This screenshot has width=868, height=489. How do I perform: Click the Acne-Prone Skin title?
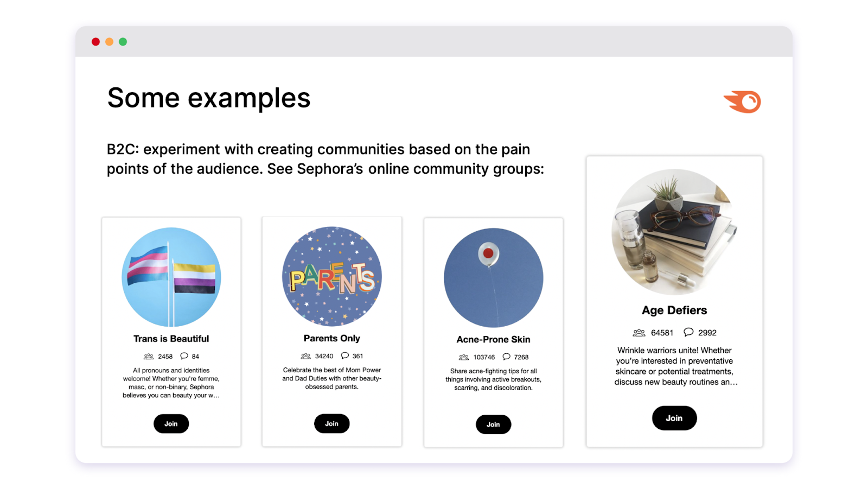pyautogui.click(x=493, y=339)
